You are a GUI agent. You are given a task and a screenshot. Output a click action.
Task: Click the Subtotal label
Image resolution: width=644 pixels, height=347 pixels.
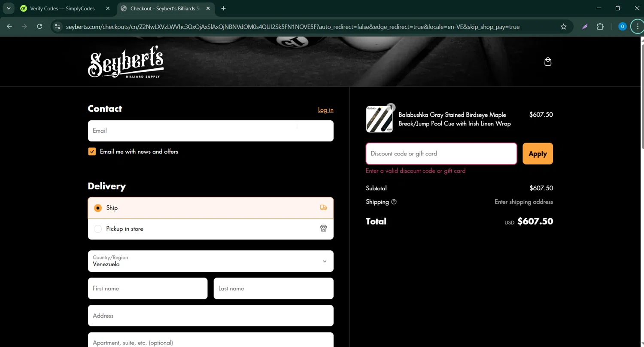point(376,188)
